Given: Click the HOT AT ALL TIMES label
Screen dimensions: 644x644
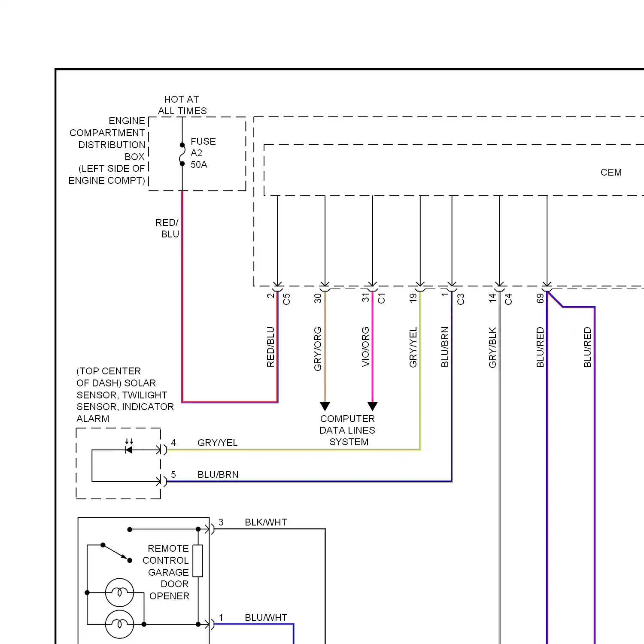Looking at the screenshot, I should [182, 105].
